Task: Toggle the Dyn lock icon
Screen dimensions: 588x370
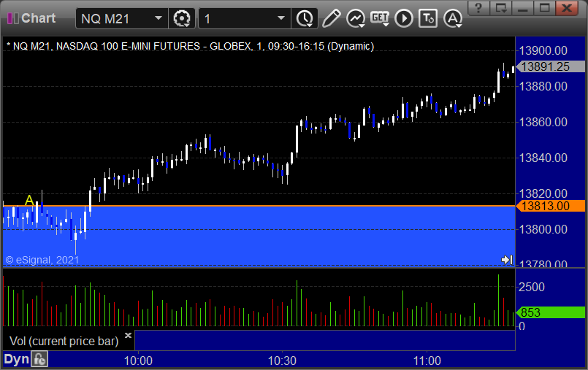Action: point(39,360)
